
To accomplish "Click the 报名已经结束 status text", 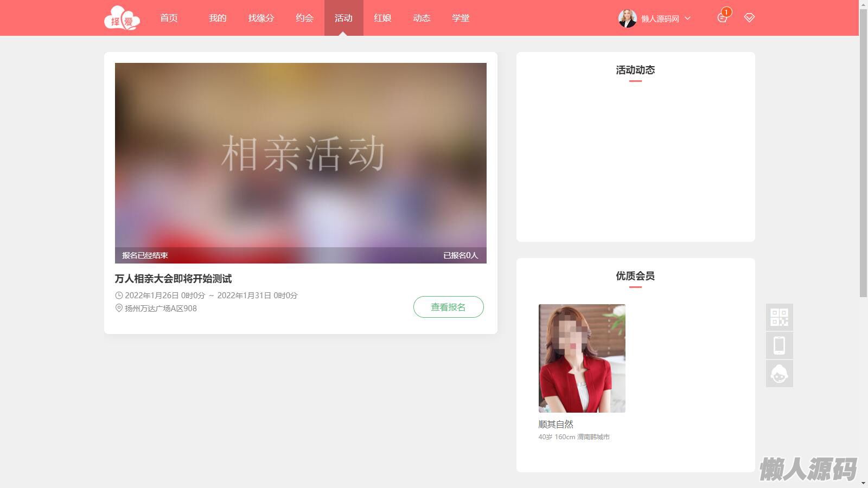I will pyautogui.click(x=145, y=255).
